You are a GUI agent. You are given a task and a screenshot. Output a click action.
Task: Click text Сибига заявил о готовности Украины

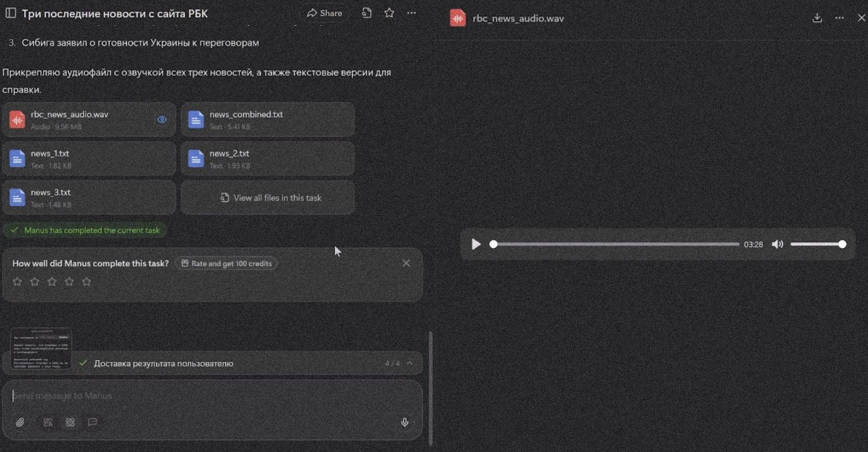click(x=141, y=43)
